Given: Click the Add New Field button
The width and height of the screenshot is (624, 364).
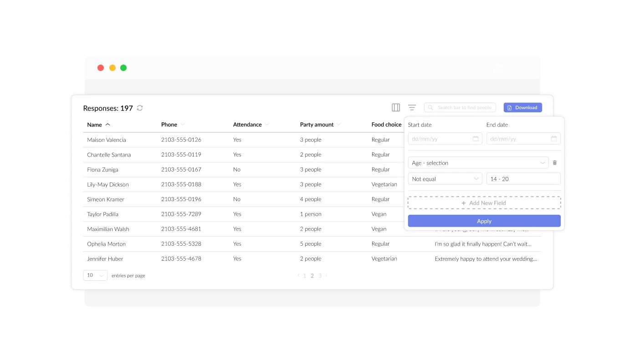Looking at the screenshot, I should click(484, 202).
